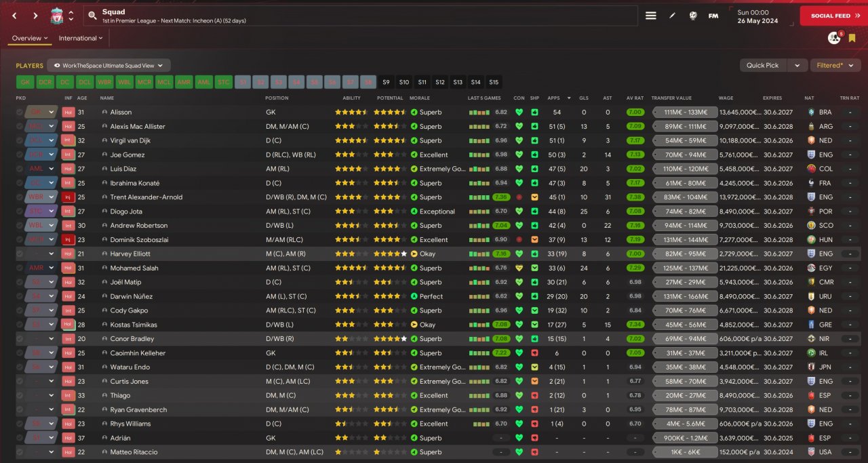The height and width of the screenshot is (463, 868).
Task: Select the S15 substitute slot button
Action: pos(494,82)
